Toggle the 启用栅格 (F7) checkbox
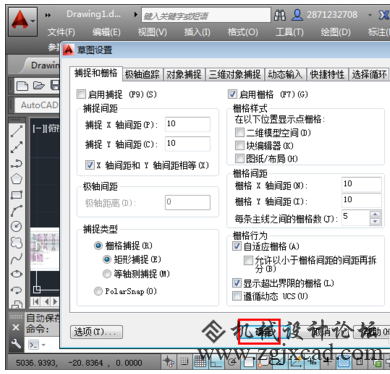The image size is (390, 374). click(232, 94)
